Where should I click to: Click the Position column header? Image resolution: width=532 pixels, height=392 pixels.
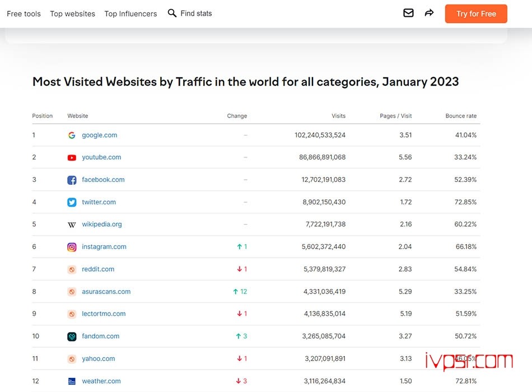(x=43, y=116)
